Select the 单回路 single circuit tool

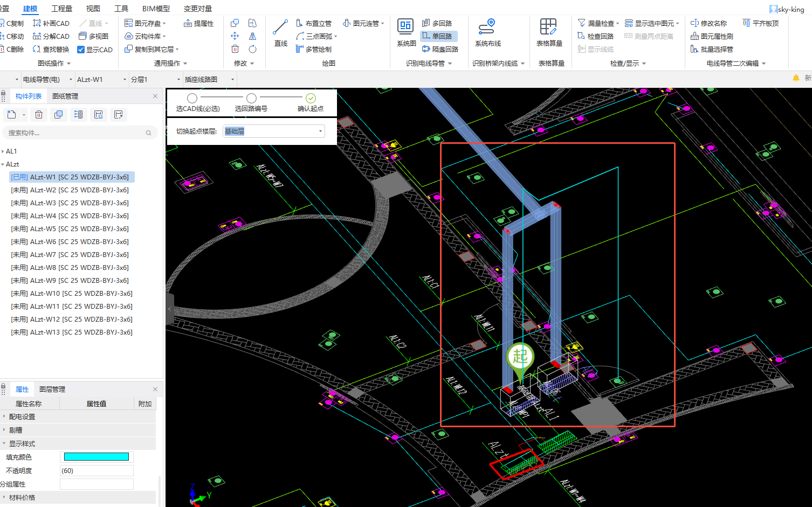(437, 36)
